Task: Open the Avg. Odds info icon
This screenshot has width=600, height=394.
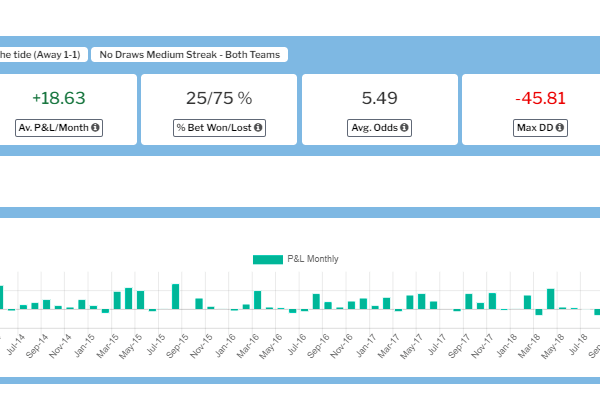Action: pos(404,128)
